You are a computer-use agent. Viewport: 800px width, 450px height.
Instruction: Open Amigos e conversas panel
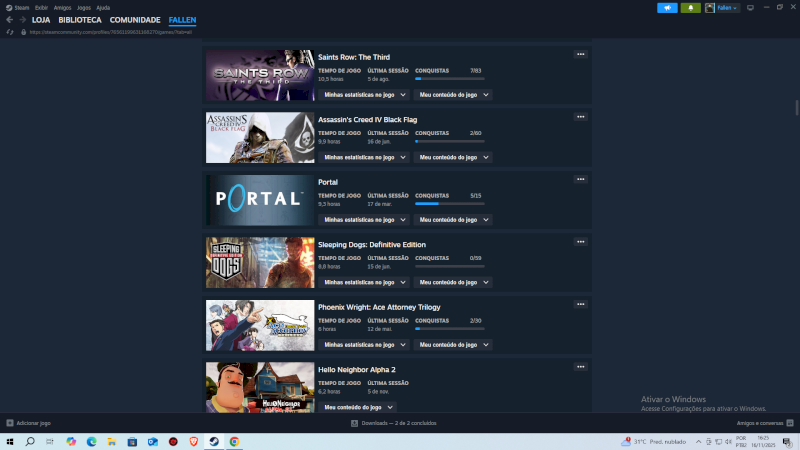760,423
